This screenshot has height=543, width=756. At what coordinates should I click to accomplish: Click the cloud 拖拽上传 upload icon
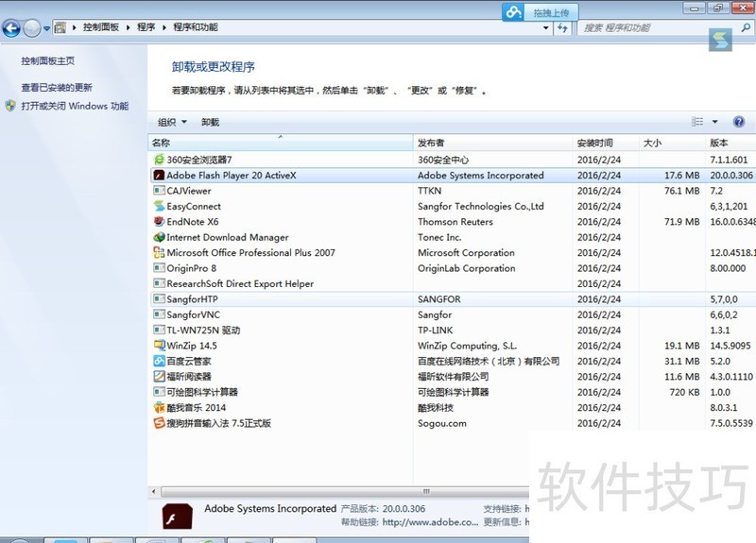[513, 12]
